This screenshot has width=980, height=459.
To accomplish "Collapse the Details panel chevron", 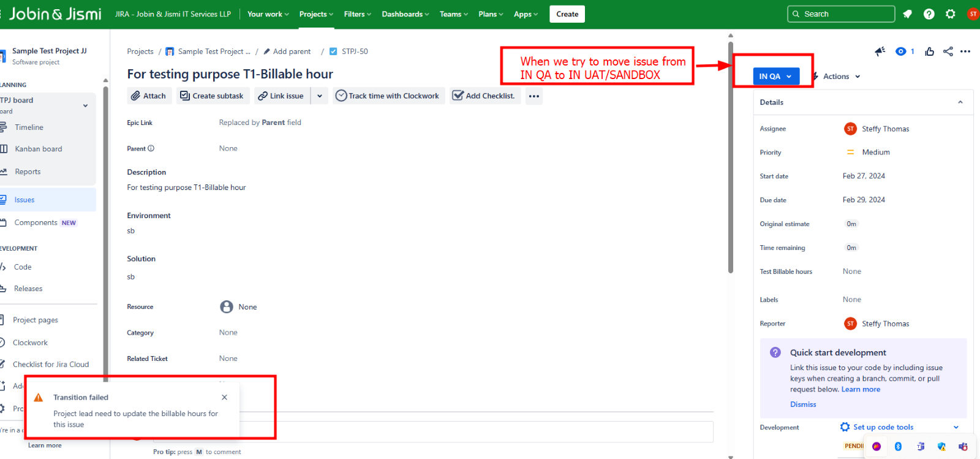I will [960, 102].
